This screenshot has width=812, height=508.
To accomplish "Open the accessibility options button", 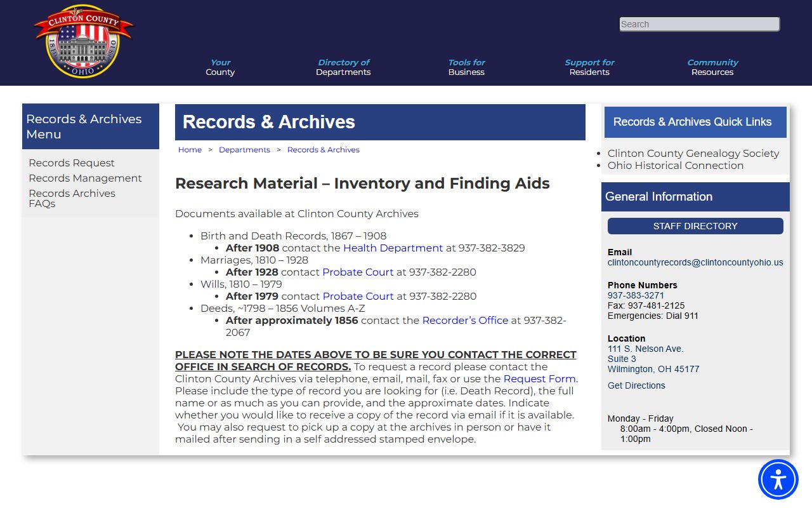I will (778, 479).
